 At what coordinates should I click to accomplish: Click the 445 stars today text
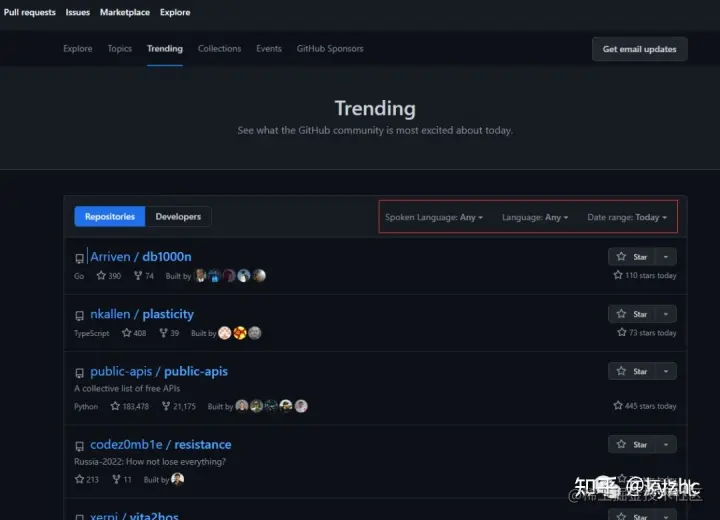tap(645, 406)
